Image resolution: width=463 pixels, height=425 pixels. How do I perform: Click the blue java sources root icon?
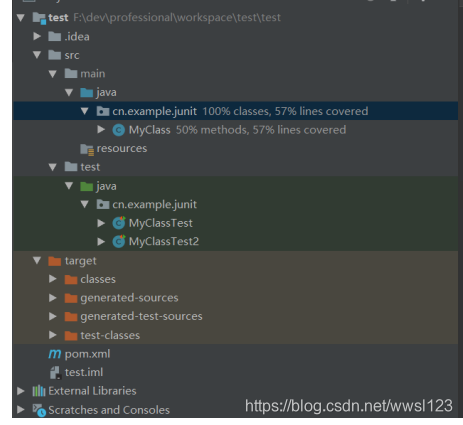[87, 92]
